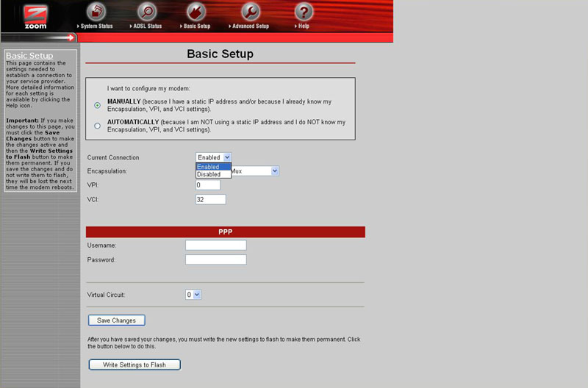Viewport: 588px width, 388px height.
Task: Choose Disabled in the connection list
Action: point(209,174)
